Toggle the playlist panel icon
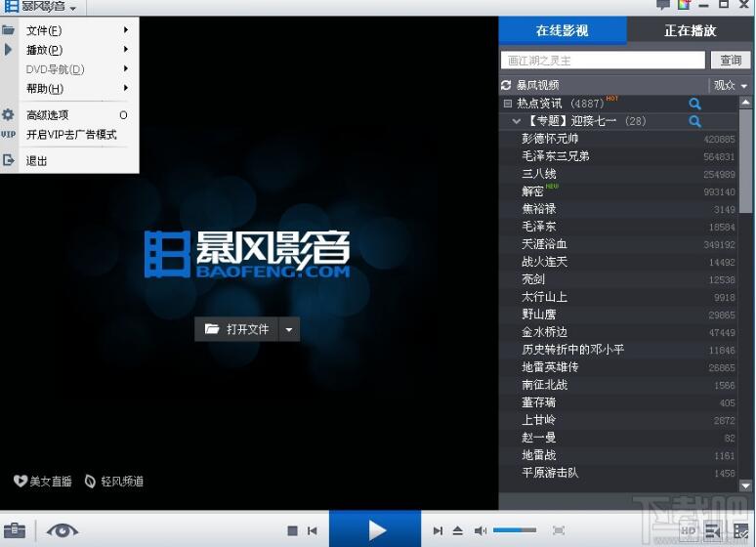Screen dimensions: 756x547 click(x=712, y=530)
